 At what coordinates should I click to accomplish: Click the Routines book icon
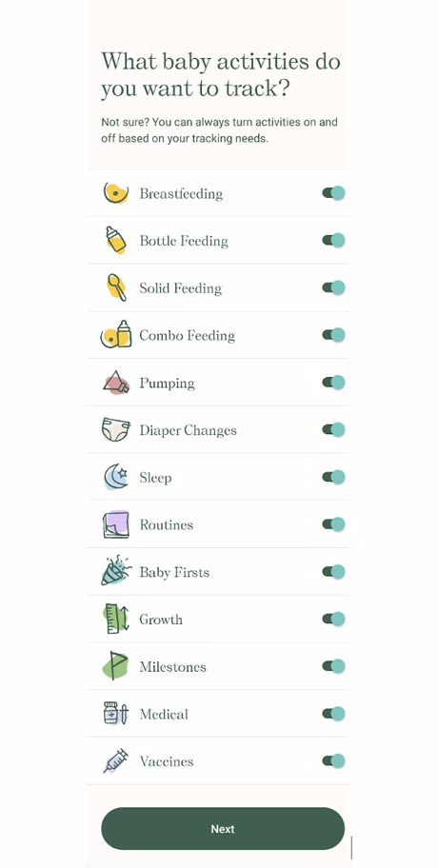pyautogui.click(x=116, y=524)
